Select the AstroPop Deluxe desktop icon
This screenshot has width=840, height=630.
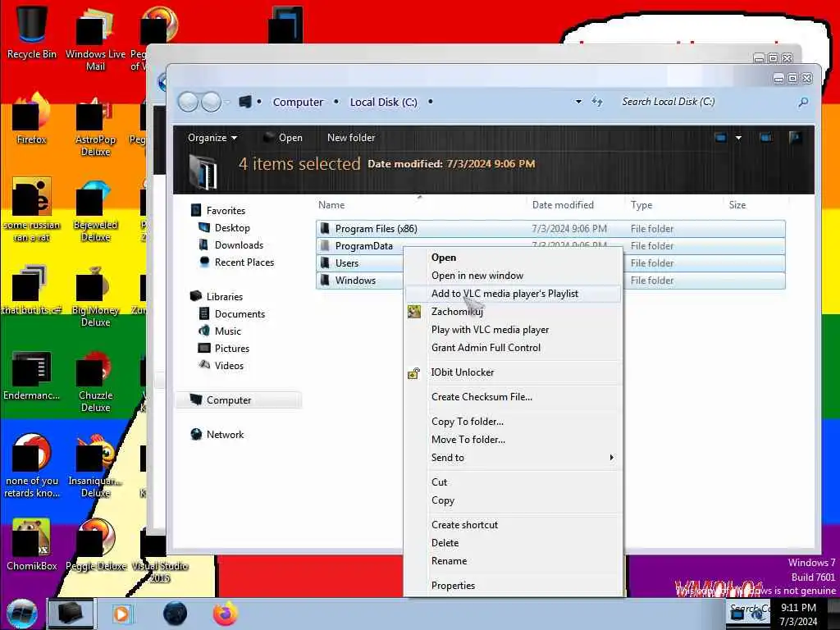point(95,126)
